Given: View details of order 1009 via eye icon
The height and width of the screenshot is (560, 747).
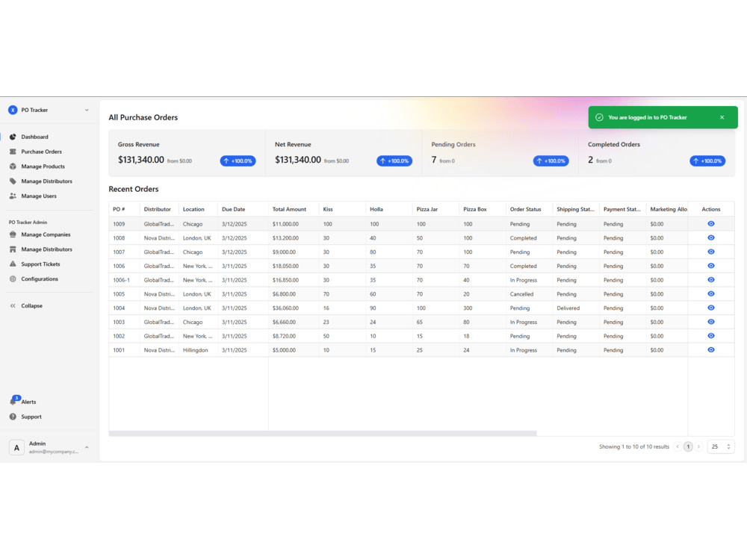Looking at the screenshot, I should click(710, 223).
